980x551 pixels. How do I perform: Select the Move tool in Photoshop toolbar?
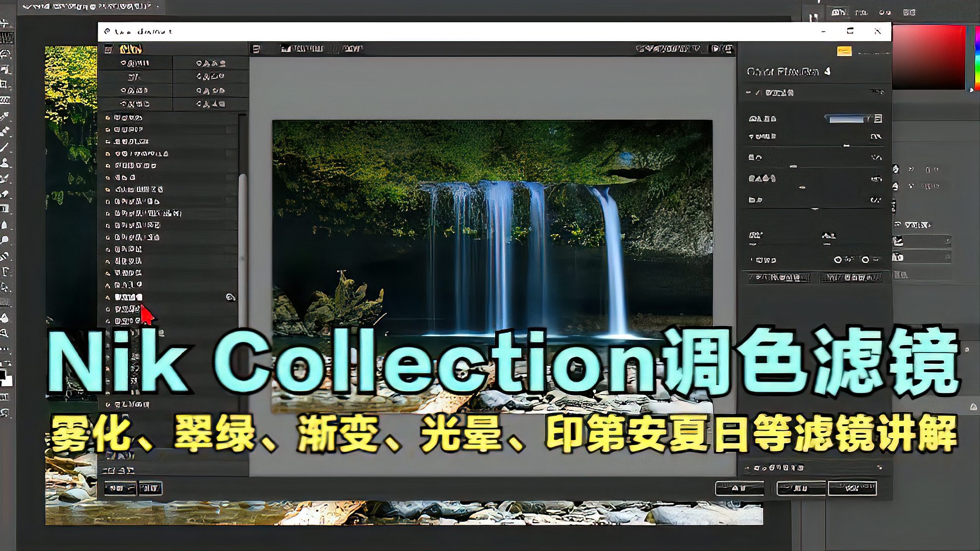5,23
